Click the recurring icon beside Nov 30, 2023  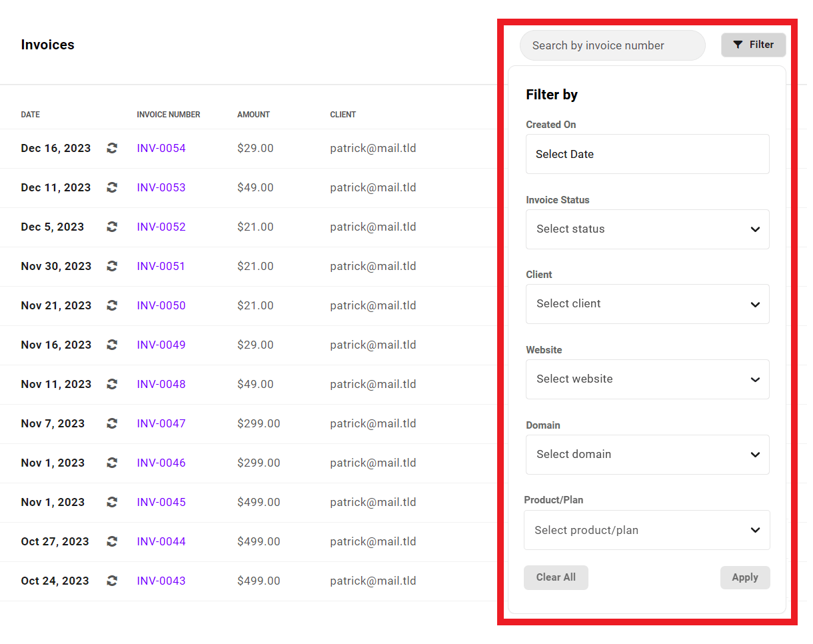point(112,266)
